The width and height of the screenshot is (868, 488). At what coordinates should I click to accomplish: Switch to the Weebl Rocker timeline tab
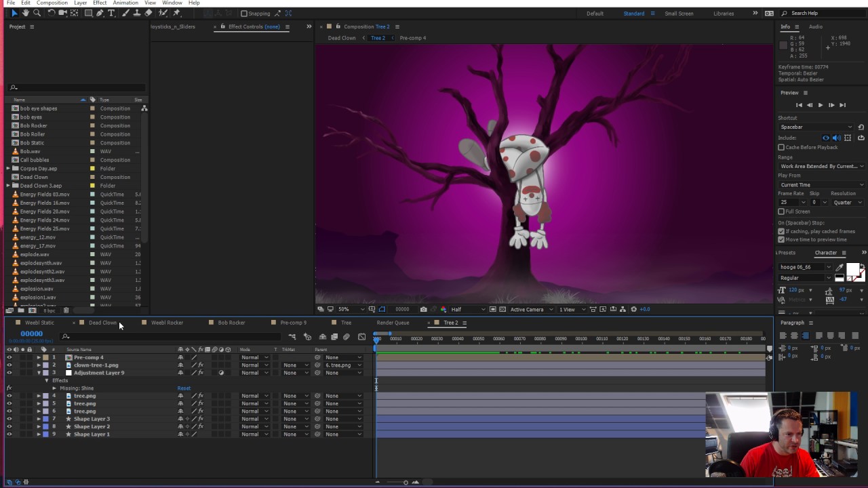pyautogui.click(x=167, y=323)
